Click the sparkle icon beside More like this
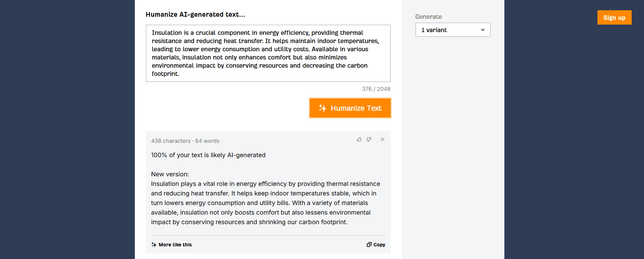 click(x=154, y=245)
